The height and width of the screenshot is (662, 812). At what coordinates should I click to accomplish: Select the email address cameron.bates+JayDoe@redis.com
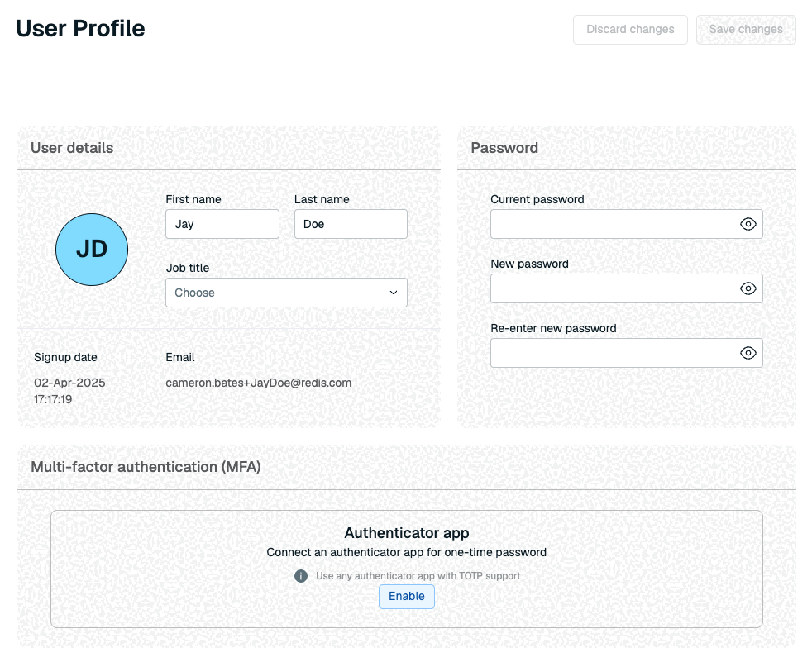point(259,383)
